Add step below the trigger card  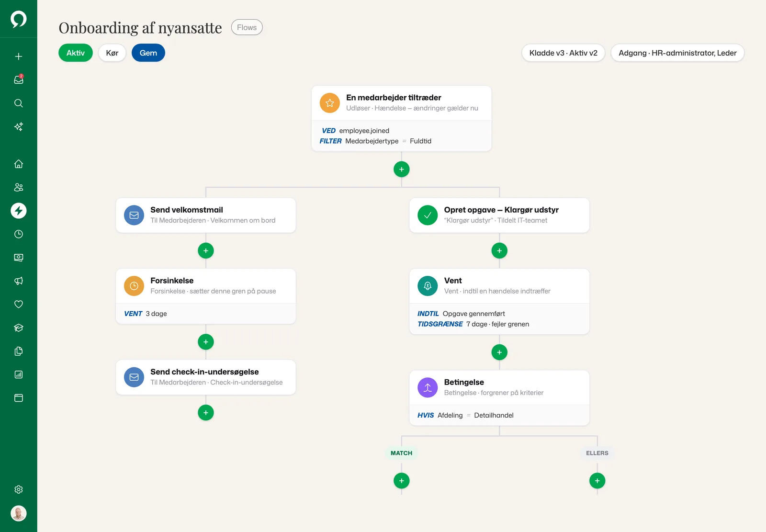click(x=402, y=170)
